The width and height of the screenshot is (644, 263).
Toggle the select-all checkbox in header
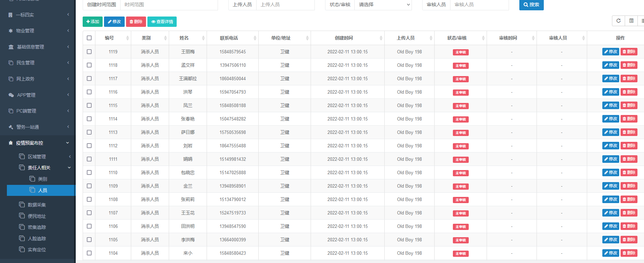pyautogui.click(x=89, y=38)
